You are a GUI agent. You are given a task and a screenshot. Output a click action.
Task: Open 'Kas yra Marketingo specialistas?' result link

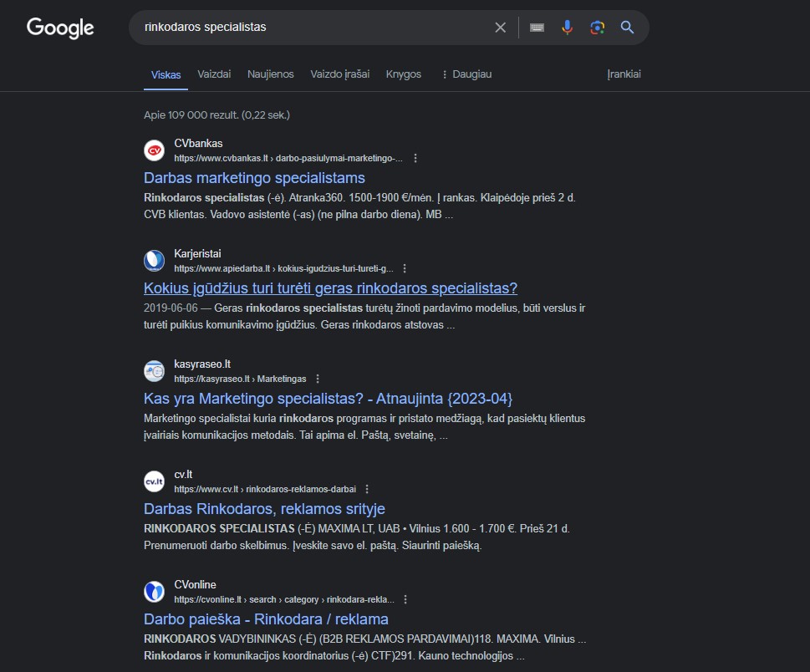pyautogui.click(x=328, y=399)
